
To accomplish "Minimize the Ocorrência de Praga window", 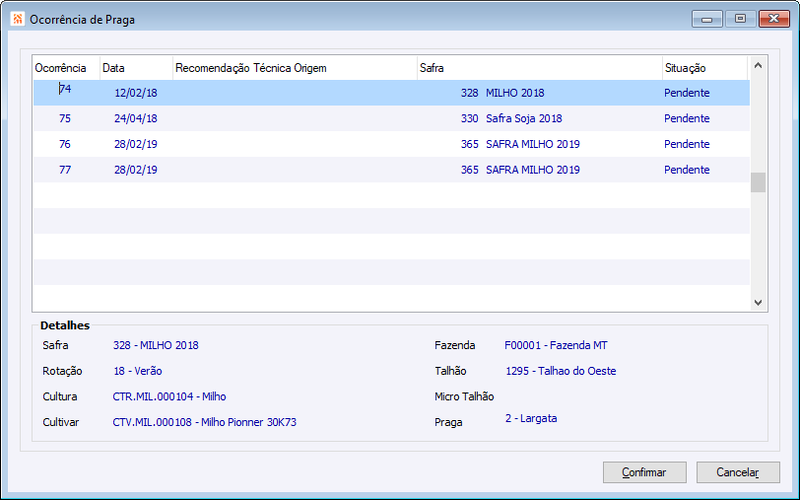I will click(x=707, y=19).
